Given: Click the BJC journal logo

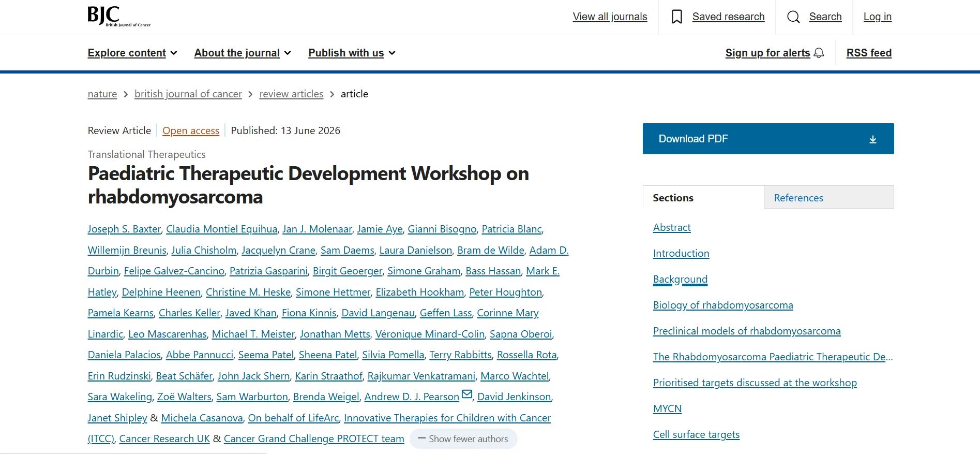Looking at the screenshot, I should [119, 17].
